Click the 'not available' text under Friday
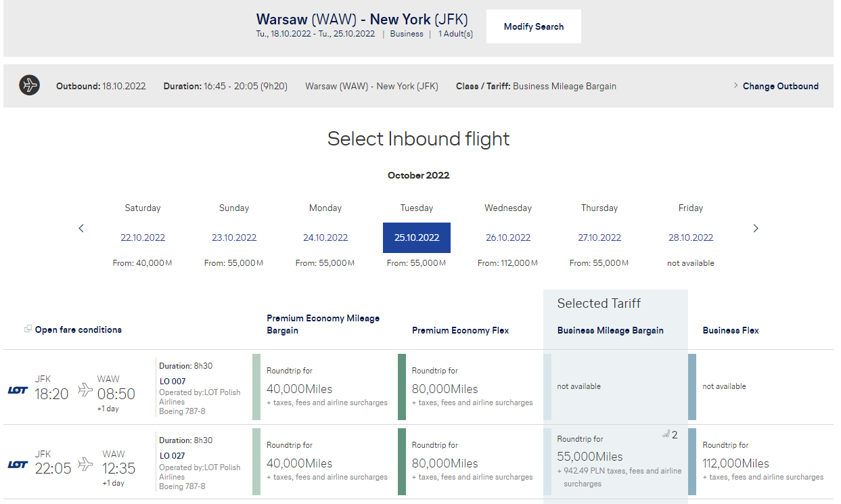The height and width of the screenshot is (504, 841). click(691, 263)
